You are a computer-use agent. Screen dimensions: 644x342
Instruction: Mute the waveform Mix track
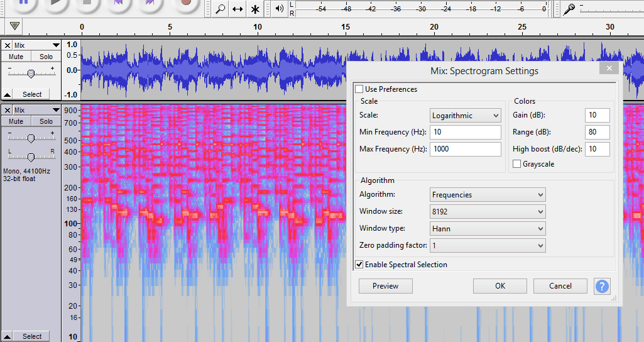click(x=16, y=57)
